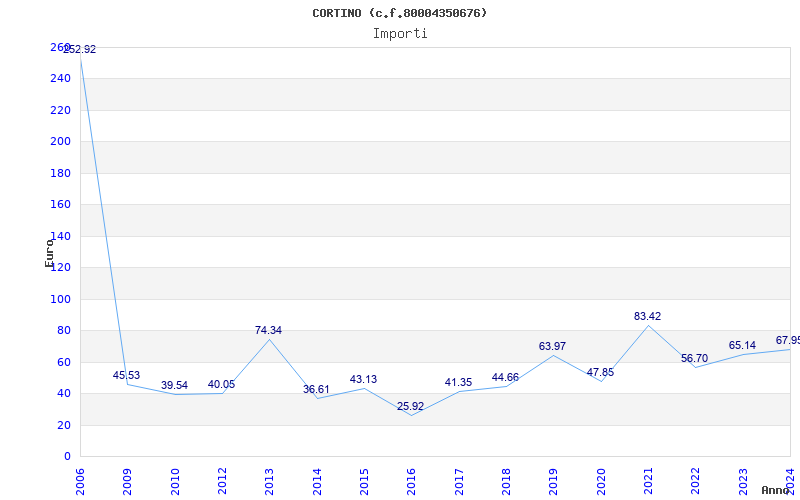Screen dimensions: 800x500
Task: Select the 25.92 lowest value label
Action: tap(410, 407)
